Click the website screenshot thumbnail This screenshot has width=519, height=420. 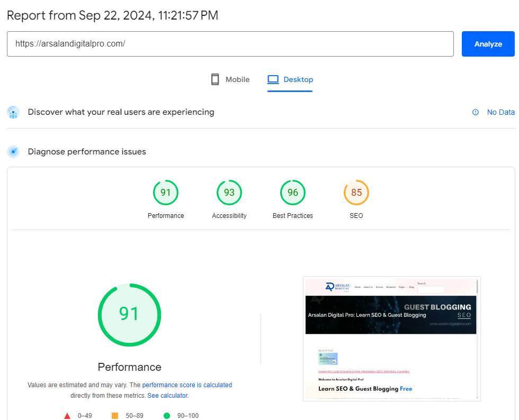click(x=391, y=339)
